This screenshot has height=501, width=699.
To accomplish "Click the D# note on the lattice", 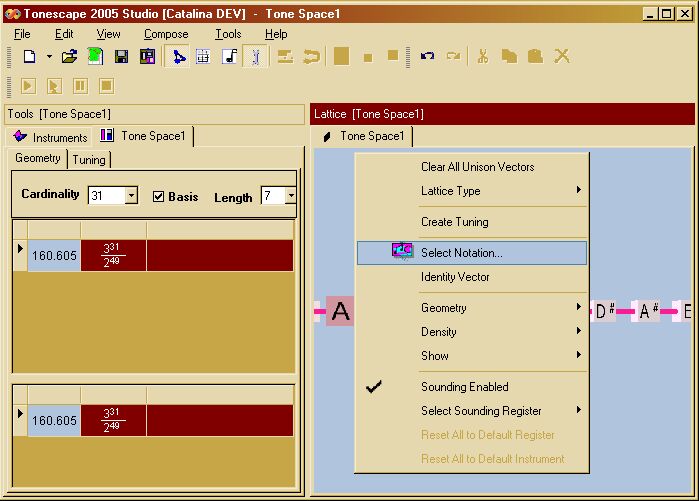I will click(x=605, y=311).
